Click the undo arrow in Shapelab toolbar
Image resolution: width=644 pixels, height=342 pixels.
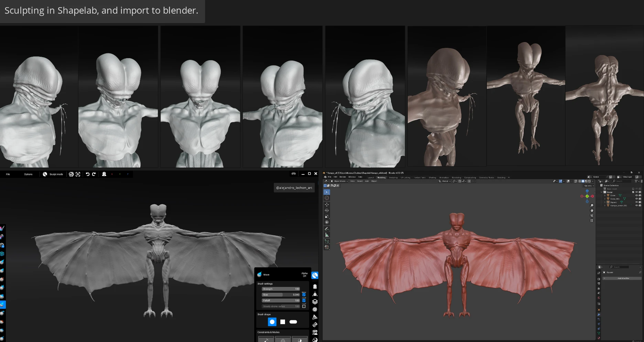click(x=88, y=174)
